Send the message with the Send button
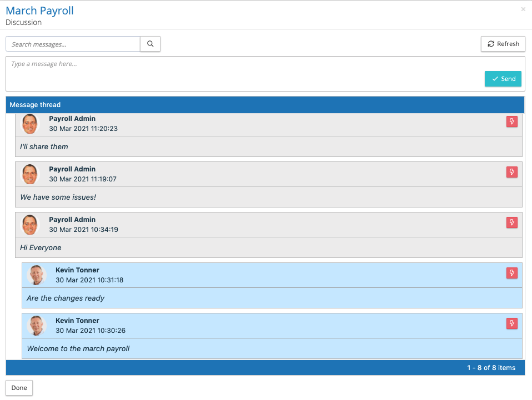This screenshot has height=400, width=532. click(x=503, y=79)
